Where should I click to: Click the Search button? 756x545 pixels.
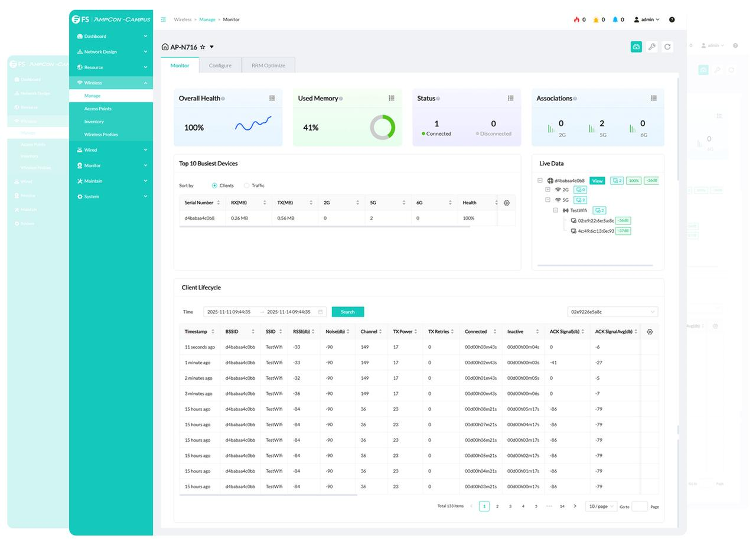point(347,312)
